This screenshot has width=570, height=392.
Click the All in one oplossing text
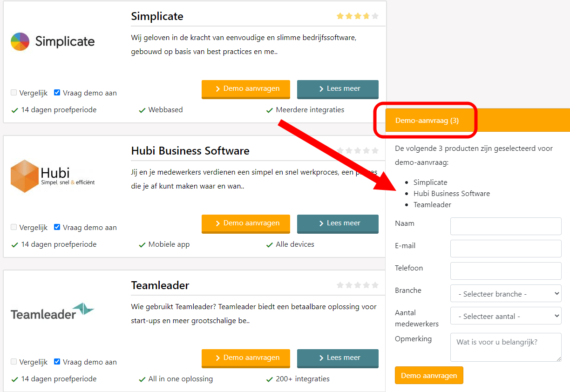(180, 379)
